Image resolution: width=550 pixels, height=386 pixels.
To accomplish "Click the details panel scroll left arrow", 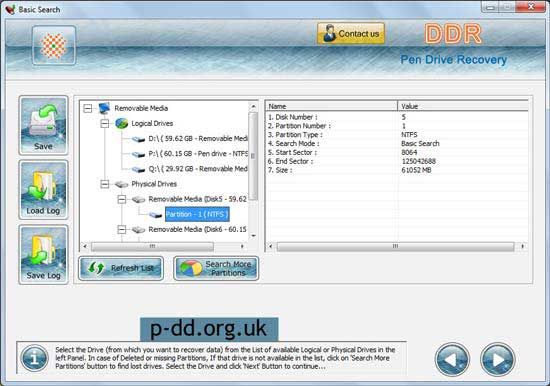I will click(270, 247).
